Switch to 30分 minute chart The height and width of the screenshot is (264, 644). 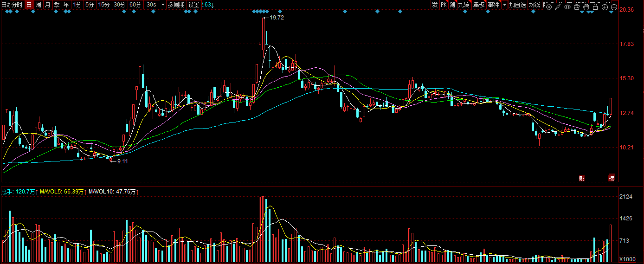click(x=119, y=5)
